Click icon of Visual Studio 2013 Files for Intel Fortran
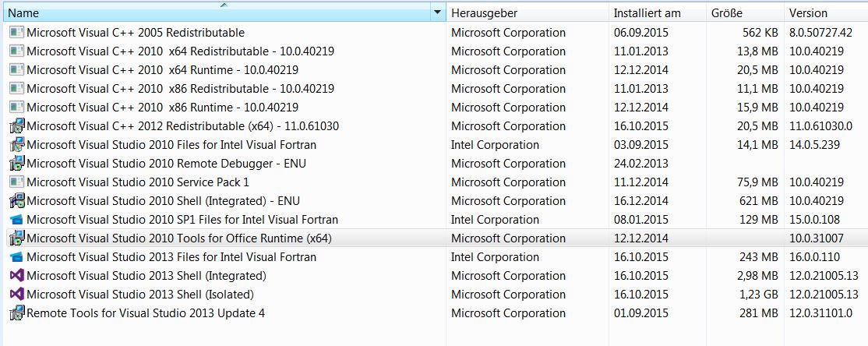868x346 pixels. point(17,257)
